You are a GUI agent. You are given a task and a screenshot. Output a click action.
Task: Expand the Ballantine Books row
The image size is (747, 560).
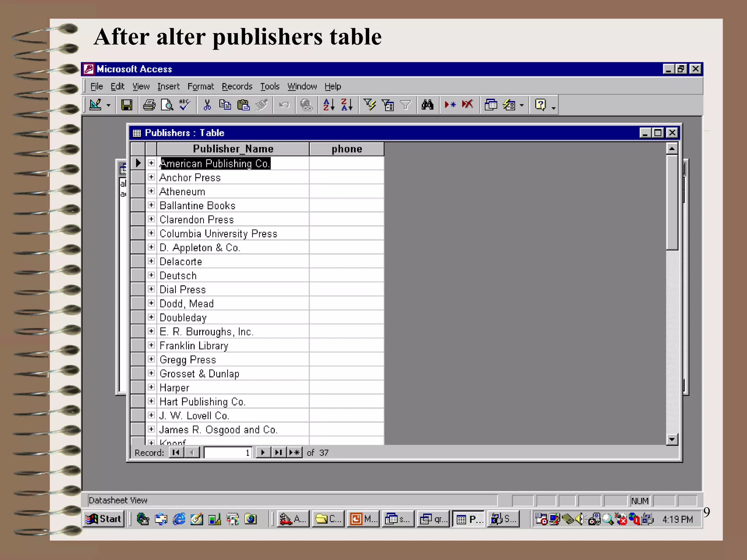click(151, 205)
